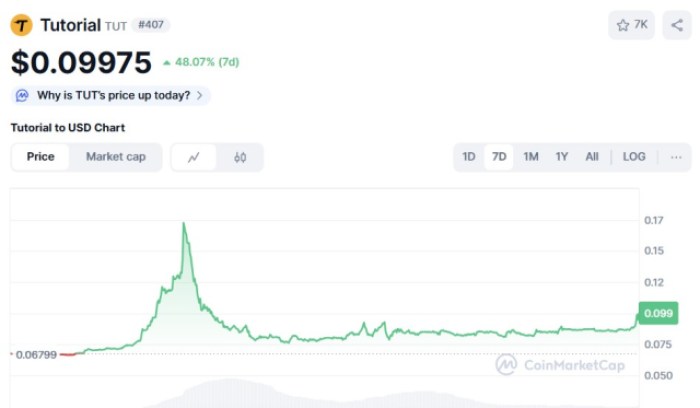This screenshot has height=408, width=700.
Task: Switch chart to Market cap
Action: click(x=116, y=157)
